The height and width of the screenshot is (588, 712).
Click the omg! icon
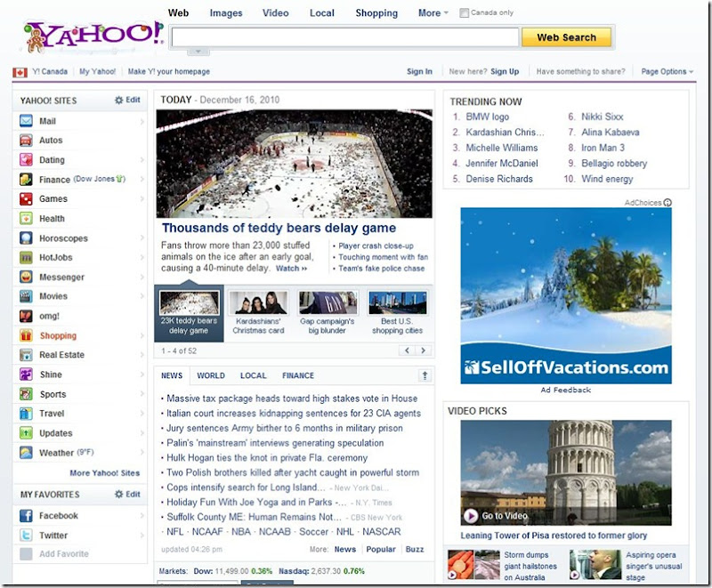tap(26, 316)
